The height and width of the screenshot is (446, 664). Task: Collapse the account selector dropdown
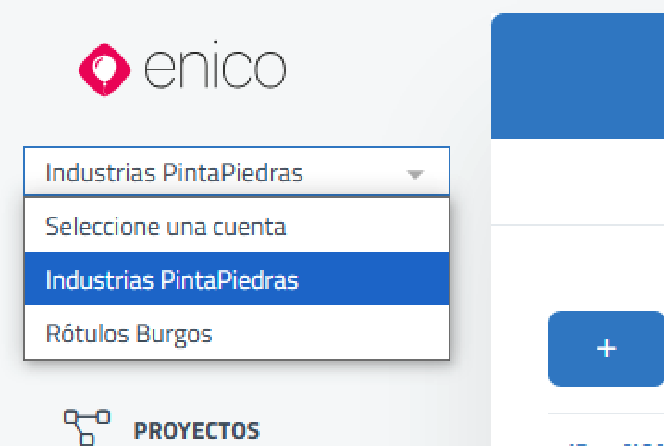point(416,174)
